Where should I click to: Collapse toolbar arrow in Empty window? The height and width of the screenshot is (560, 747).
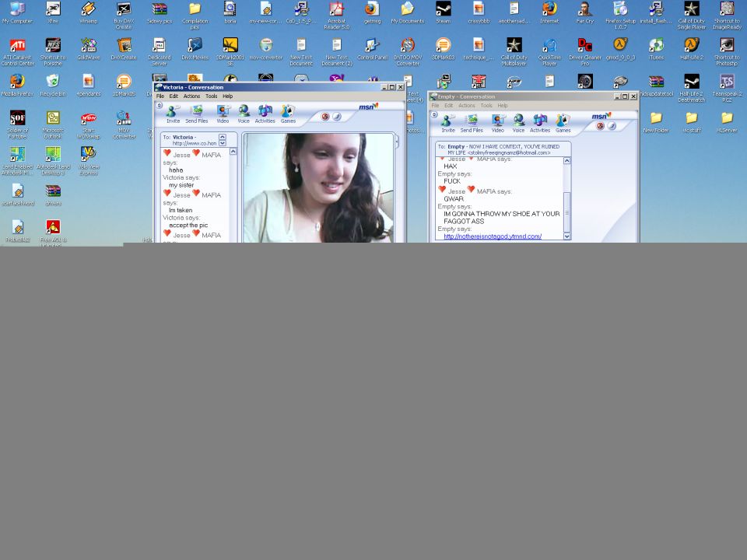click(x=434, y=115)
